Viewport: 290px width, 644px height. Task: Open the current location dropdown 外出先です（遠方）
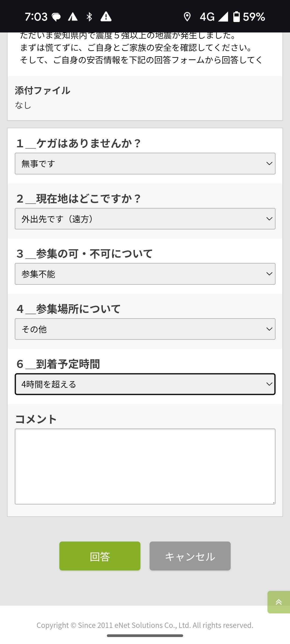pos(145,219)
